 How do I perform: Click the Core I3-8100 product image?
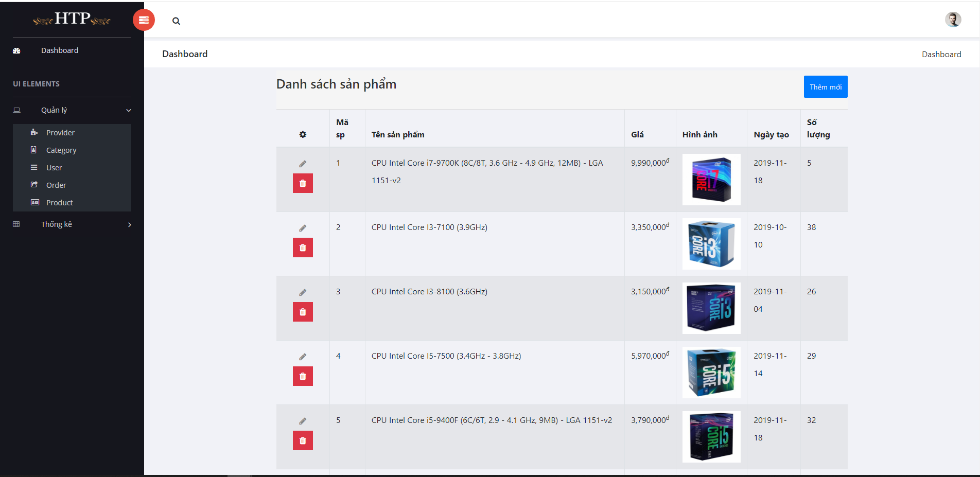(x=711, y=308)
